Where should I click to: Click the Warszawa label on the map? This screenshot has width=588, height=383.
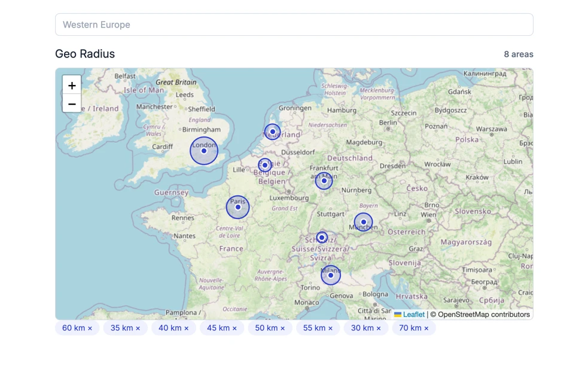(x=491, y=129)
